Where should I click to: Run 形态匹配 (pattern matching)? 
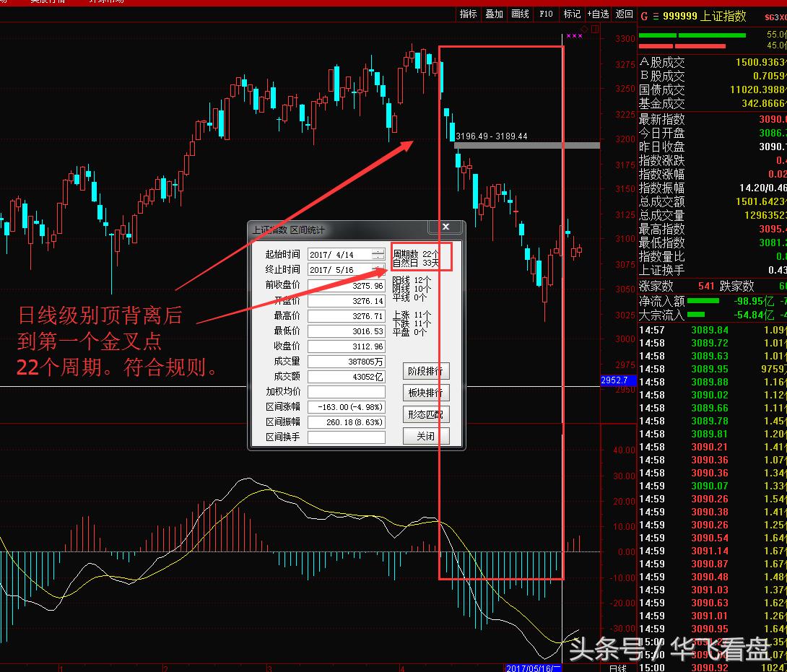tap(425, 414)
